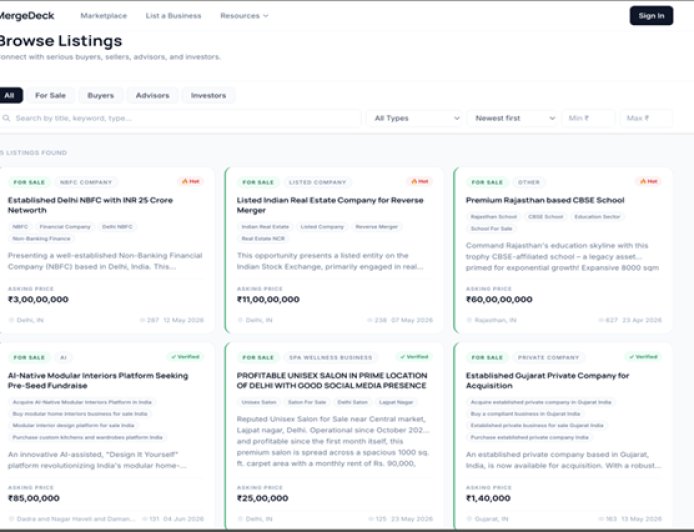Click the Education Sector tag

[x=598, y=216]
